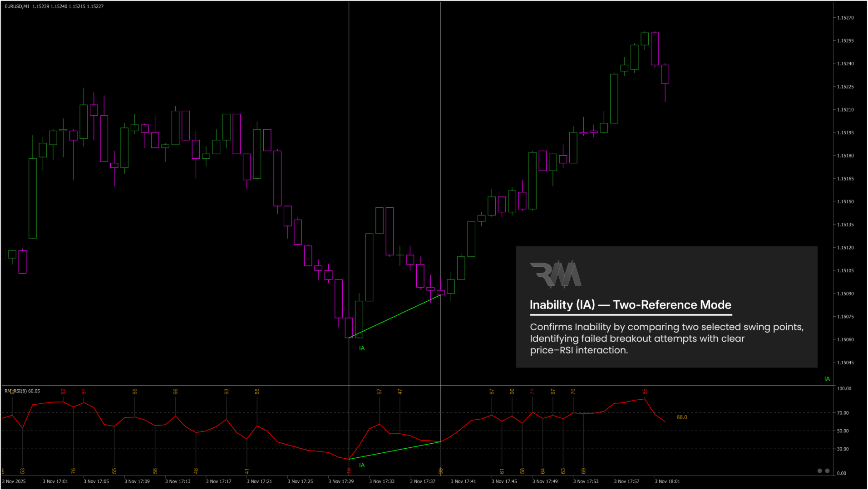Click the 3 Nov 2025 date label

(14, 481)
